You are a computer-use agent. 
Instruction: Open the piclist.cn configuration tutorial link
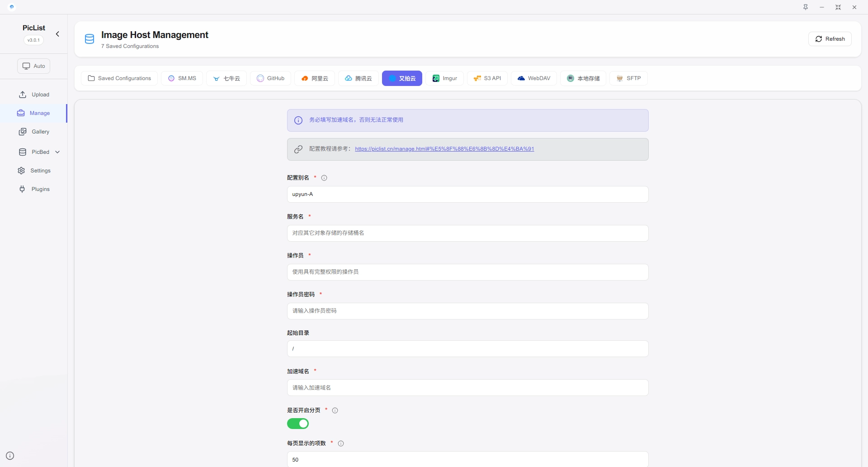444,149
